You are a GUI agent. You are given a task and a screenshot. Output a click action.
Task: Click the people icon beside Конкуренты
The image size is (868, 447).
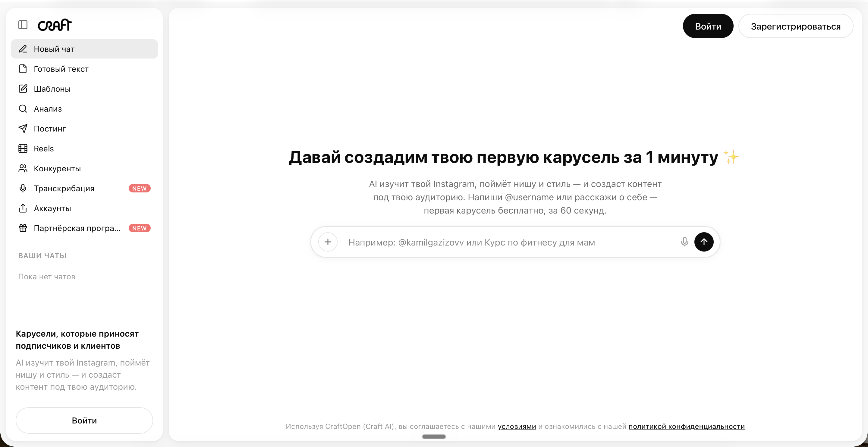(23, 168)
